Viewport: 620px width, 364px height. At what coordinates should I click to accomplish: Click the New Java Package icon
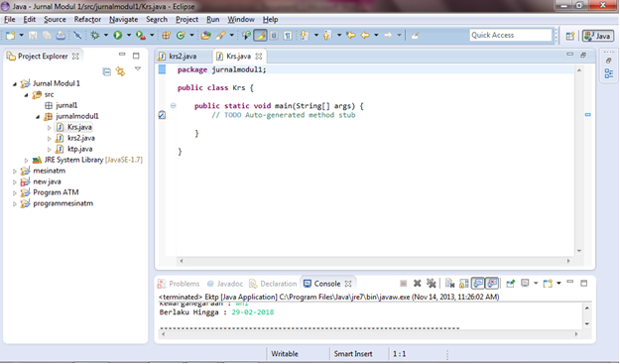point(166,35)
